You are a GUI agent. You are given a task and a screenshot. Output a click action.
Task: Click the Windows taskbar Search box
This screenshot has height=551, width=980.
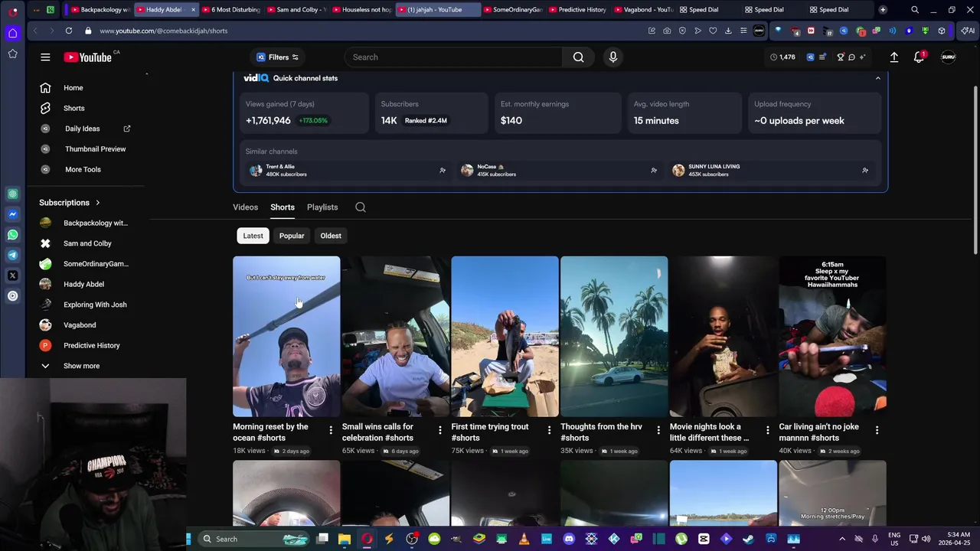[253, 539]
